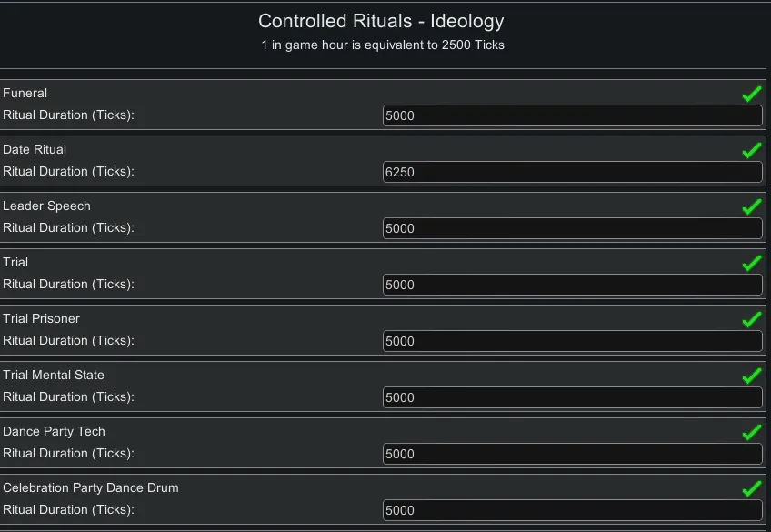The image size is (771, 532).
Task: Disable the Date Ritual checkmark
Action: click(x=751, y=150)
